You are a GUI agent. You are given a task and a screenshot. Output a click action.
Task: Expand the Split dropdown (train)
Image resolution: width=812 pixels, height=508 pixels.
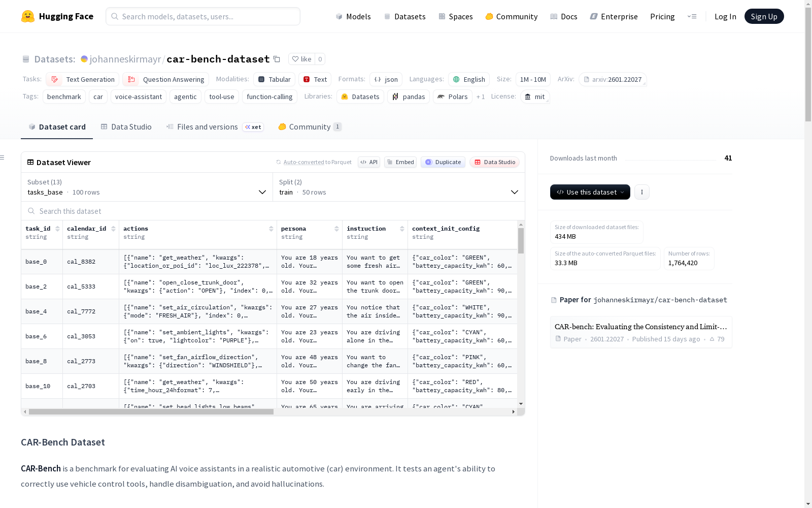pyautogui.click(x=399, y=187)
